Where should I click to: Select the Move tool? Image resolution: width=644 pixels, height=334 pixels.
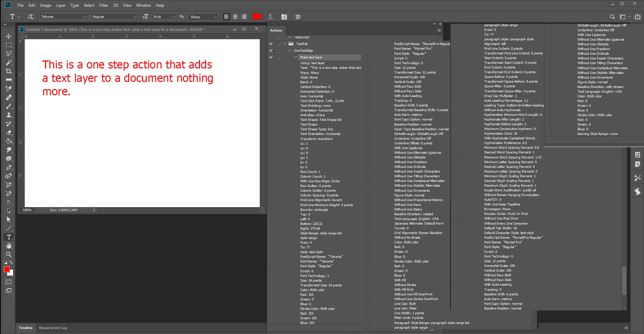[x=9, y=36]
